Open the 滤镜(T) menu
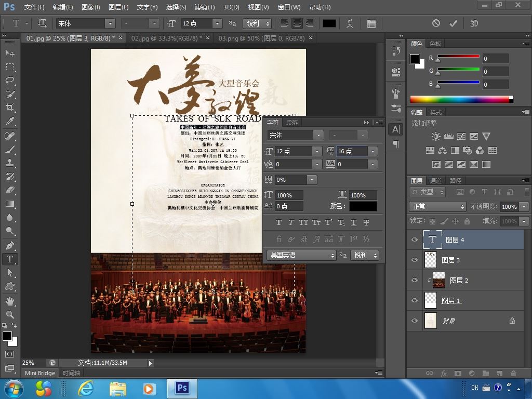This screenshot has height=399, width=532. 204,7
